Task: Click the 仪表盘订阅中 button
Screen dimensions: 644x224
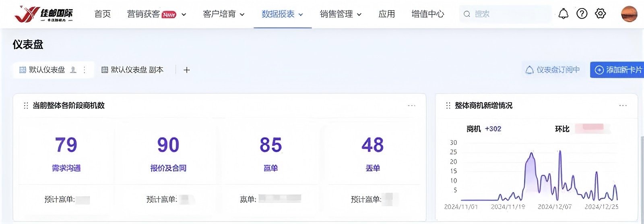Action: (x=553, y=70)
